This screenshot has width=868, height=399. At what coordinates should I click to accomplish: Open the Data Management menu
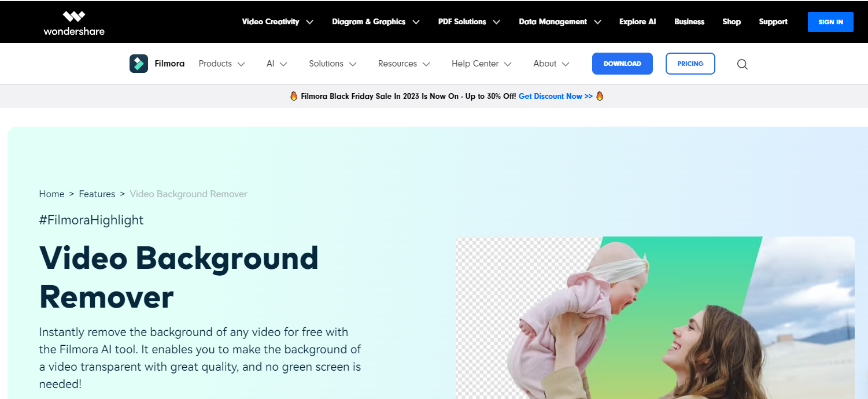click(x=553, y=22)
